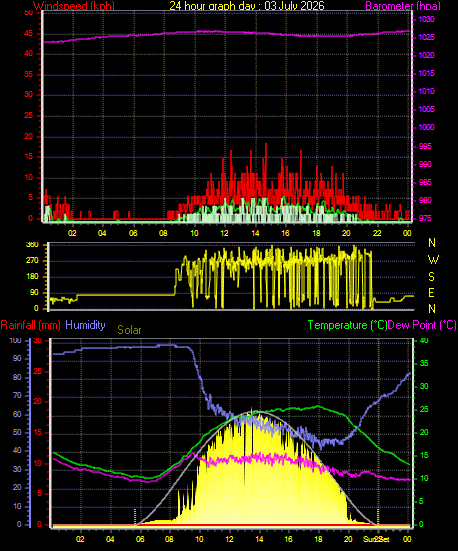
Task: Click the 20 hour tick under solar graph
Action: click(x=348, y=539)
